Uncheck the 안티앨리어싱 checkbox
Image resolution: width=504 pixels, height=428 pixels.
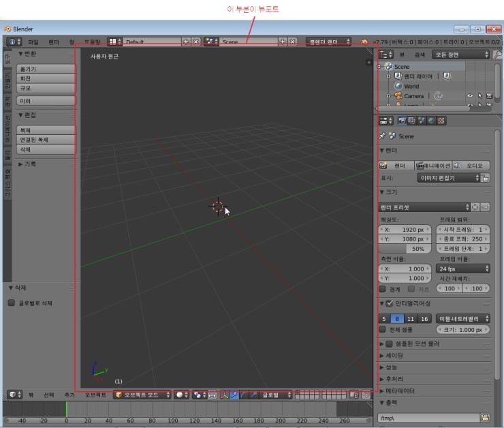point(390,303)
